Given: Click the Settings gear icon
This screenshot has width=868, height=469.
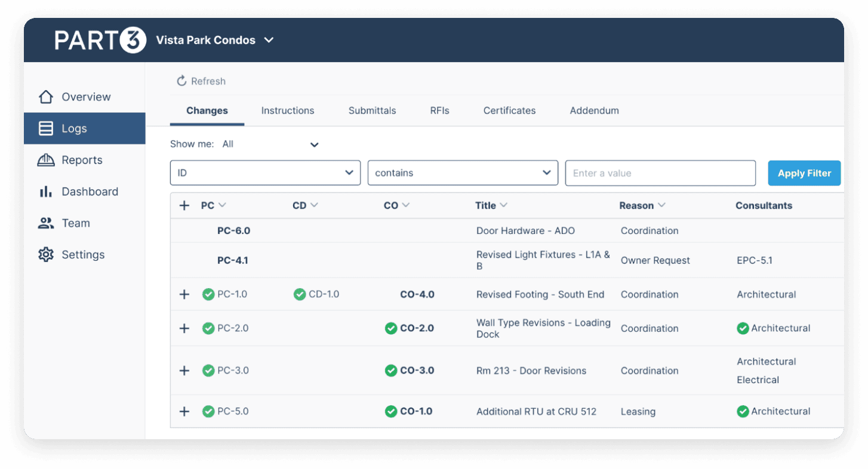Looking at the screenshot, I should [x=46, y=255].
